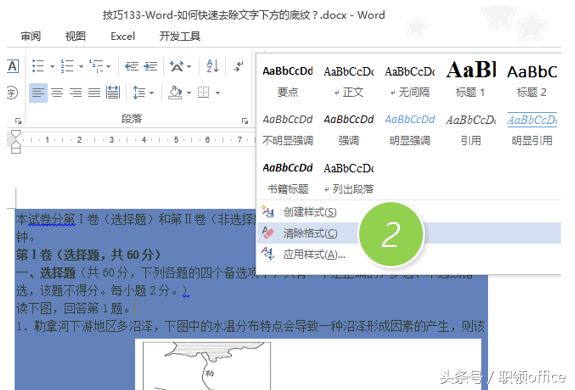This screenshot has width=575, height=390.
Task: Open the 开发工具 ribbon tab
Action: point(180,36)
